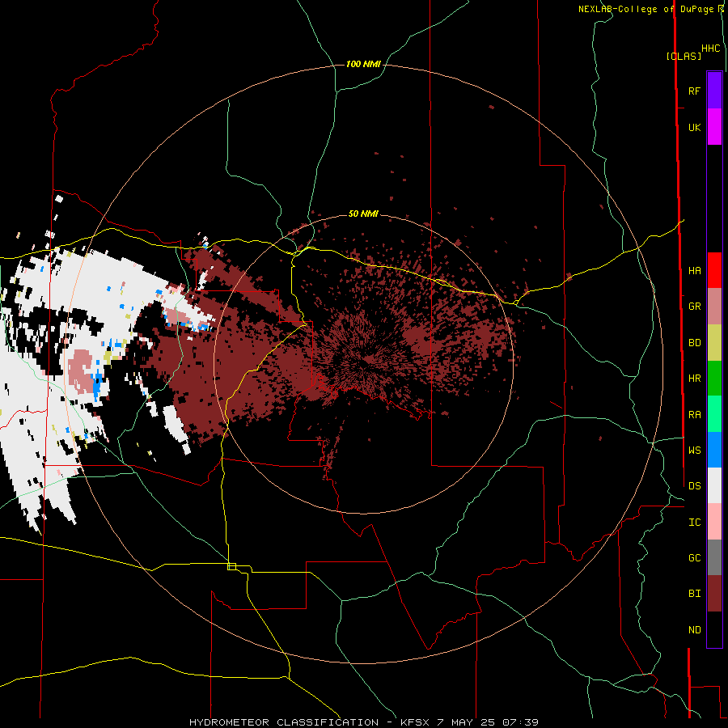
Task: Click the WS legend label
Action: pyautogui.click(x=694, y=450)
